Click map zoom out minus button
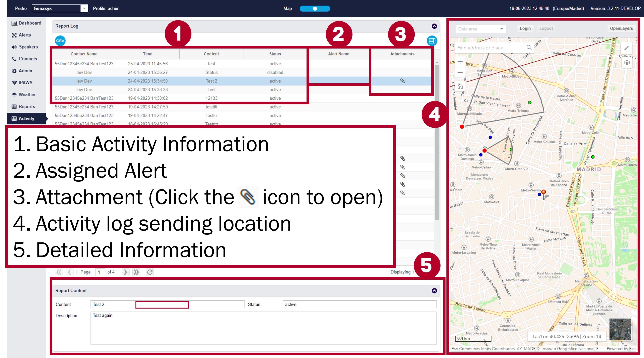The width and height of the screenshot is (644, 358). point(460,73)
